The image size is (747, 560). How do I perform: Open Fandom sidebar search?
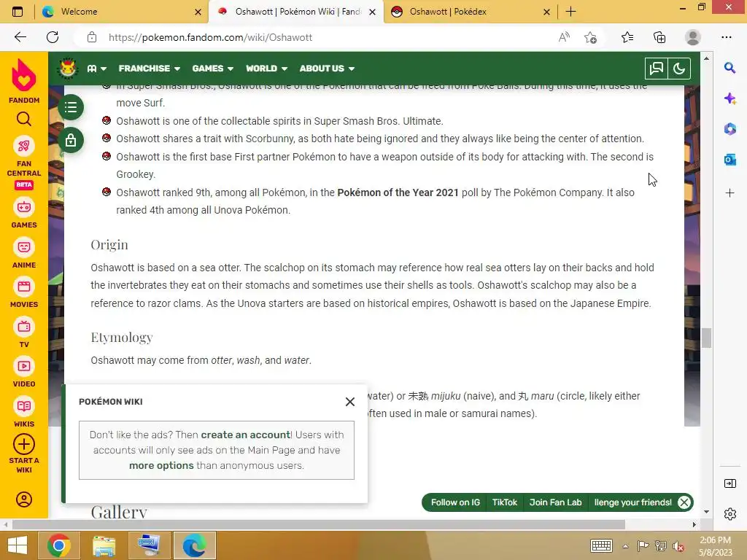click(x=24, y=119)
